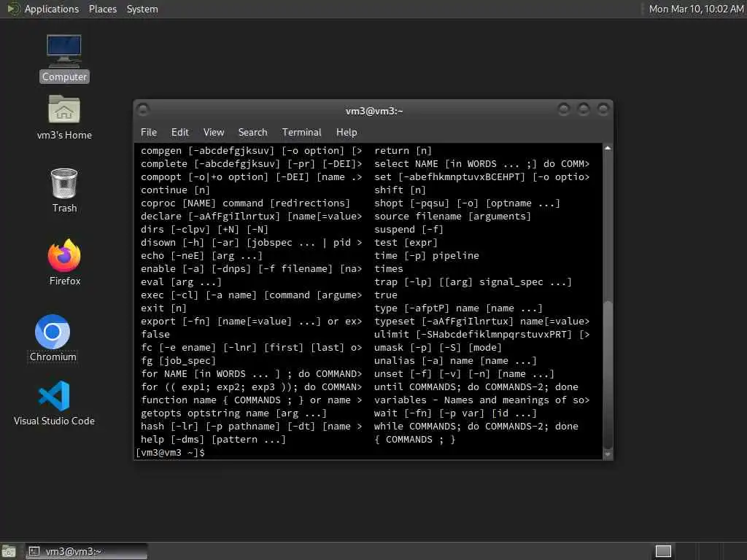The image size is (747, 560).
Task: Click the 'source filename [arguments]' line
Action: coord(452,216)
